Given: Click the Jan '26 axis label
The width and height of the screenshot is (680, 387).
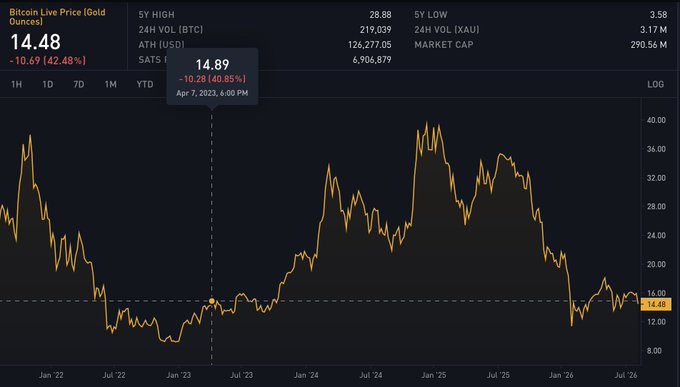Looking at the screenshot, I should point(561,375).
